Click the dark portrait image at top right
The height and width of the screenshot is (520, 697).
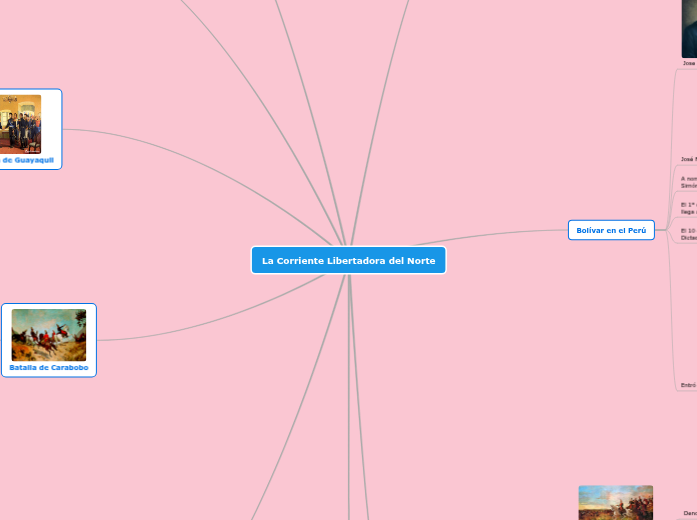689,28
